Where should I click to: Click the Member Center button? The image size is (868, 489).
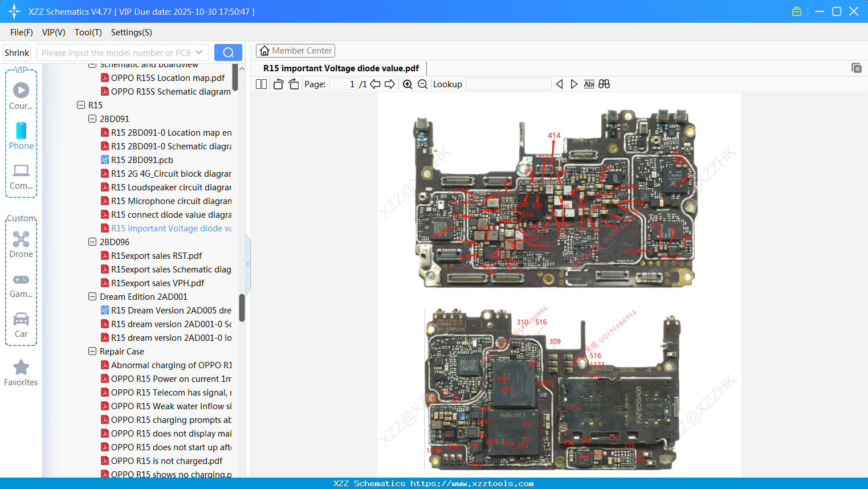pyautogui.click(x=295, y=51)
